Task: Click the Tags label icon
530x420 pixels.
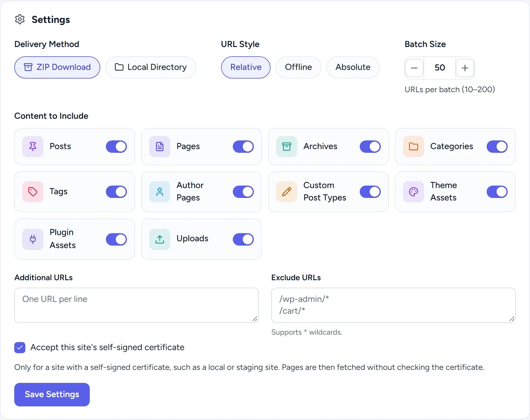Action: 33,192
